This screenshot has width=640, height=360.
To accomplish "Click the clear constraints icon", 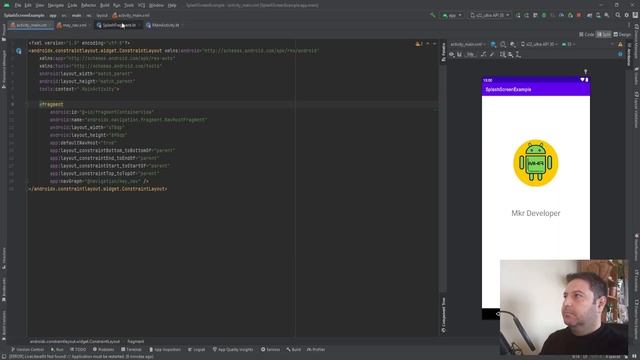I will pyautogui.click(x=484, y=54).
